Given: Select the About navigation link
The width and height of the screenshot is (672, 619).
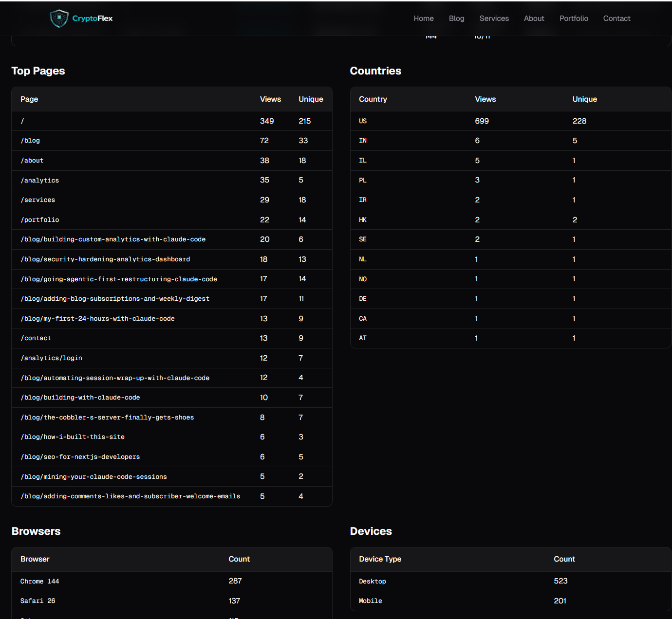Looking at the screenshot, I should (x=534, y=18).
